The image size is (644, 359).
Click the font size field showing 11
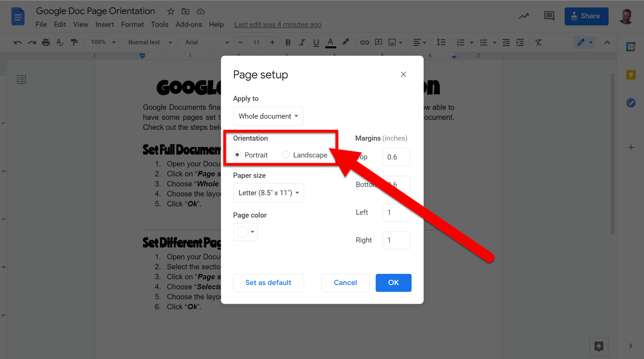point(256,42)
